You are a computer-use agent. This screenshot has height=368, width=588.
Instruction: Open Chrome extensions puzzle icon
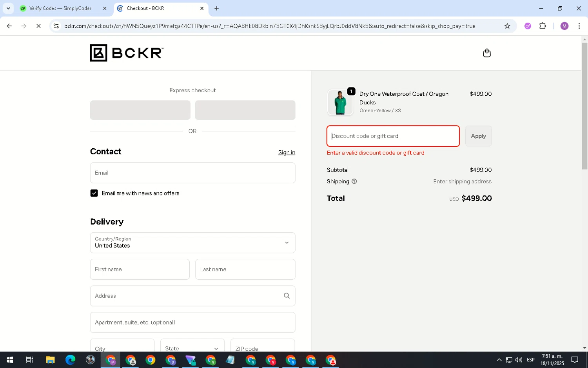pos(543,26)
